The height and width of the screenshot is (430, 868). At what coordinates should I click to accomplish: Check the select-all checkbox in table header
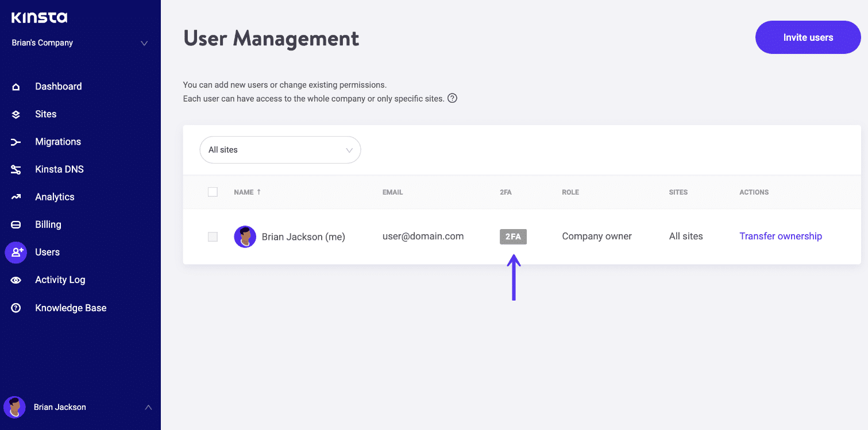pyautogui.click(x=213, y=192)
